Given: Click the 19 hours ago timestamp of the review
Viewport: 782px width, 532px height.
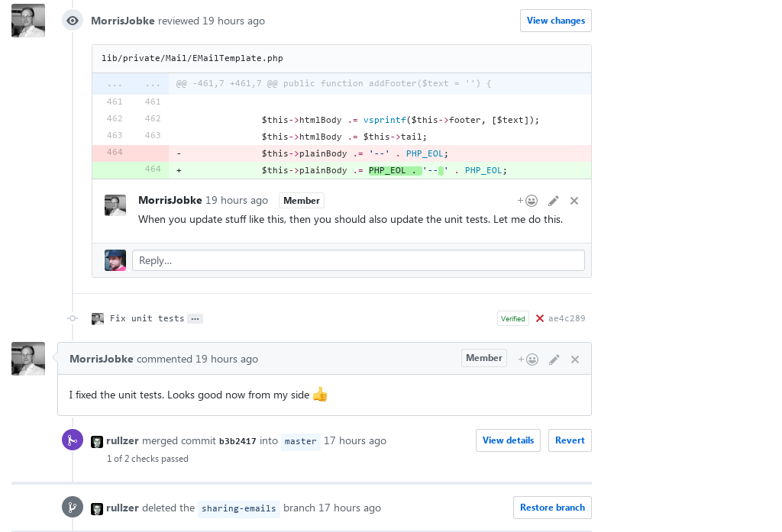Looking at the screenshot, I should 234,21.
